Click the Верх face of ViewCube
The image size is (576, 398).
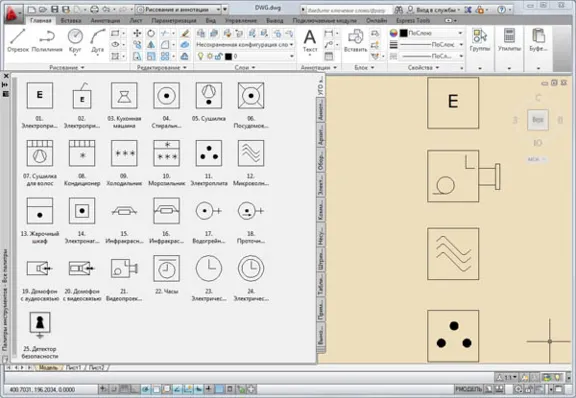click(x=537, y=120)
